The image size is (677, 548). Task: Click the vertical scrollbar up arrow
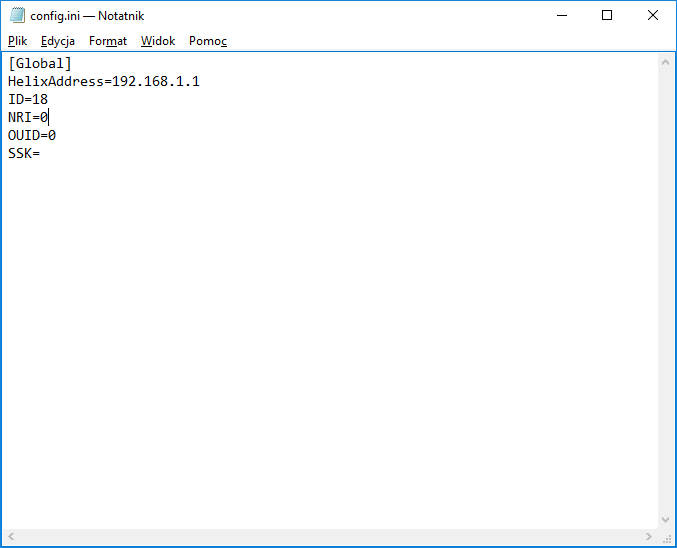coord(667,62)
